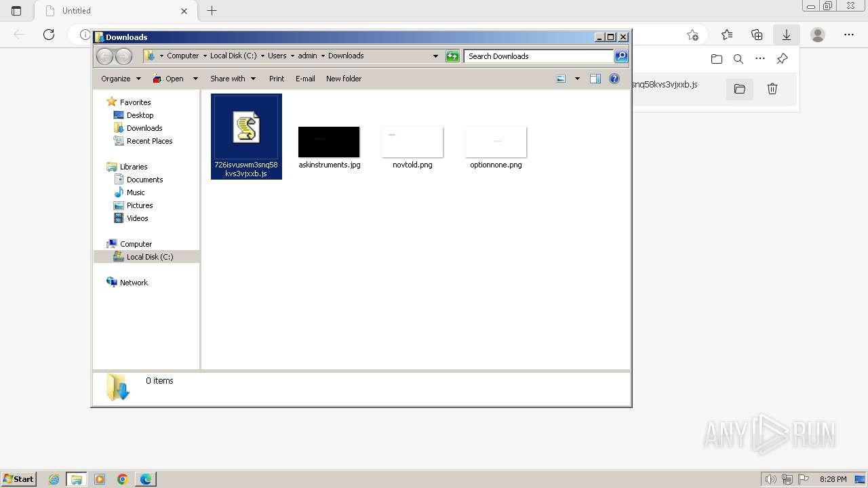The width and height of the screenshot is (868, 488).
Task: Select Recent Places in navigation pane
Action: (149, 141)
